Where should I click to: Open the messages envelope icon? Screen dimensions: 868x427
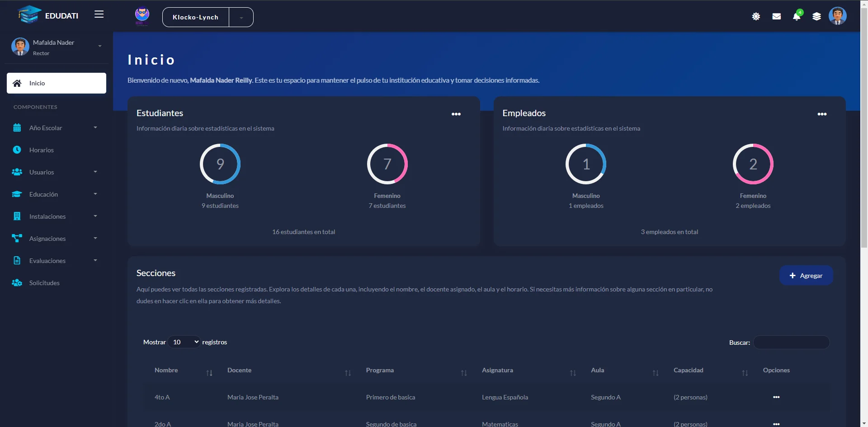777,17
